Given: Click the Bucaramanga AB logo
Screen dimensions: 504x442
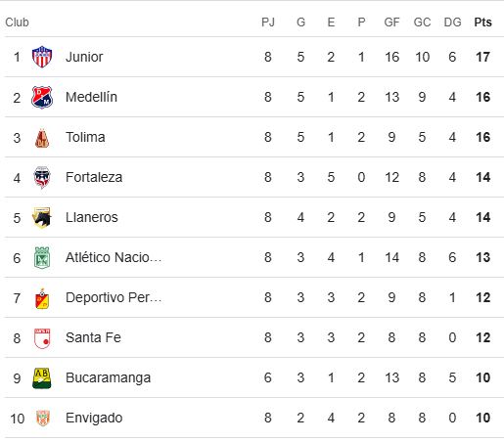Looking at the screenshot, I should (42, 378).
